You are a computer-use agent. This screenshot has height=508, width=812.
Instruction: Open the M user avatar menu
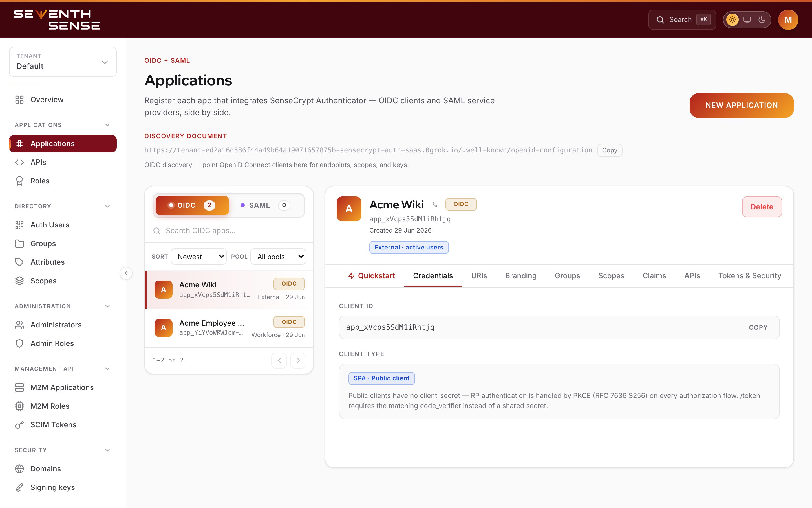[x=788, y=20]
